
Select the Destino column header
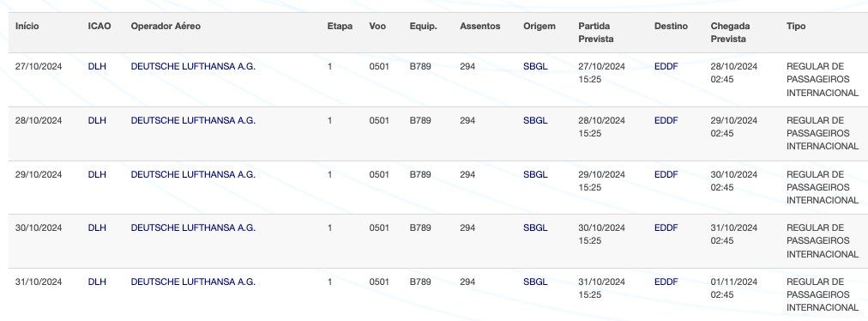pos(671,26)
